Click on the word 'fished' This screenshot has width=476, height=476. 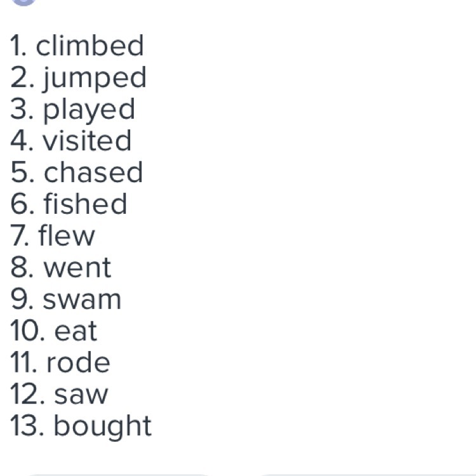pos(85,204)
